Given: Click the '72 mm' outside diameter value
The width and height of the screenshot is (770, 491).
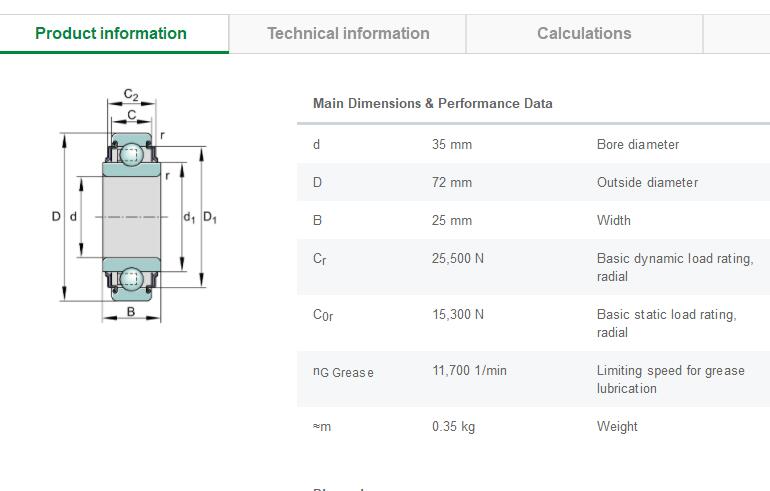Looking at the screenshot, I should coord(452,182).
